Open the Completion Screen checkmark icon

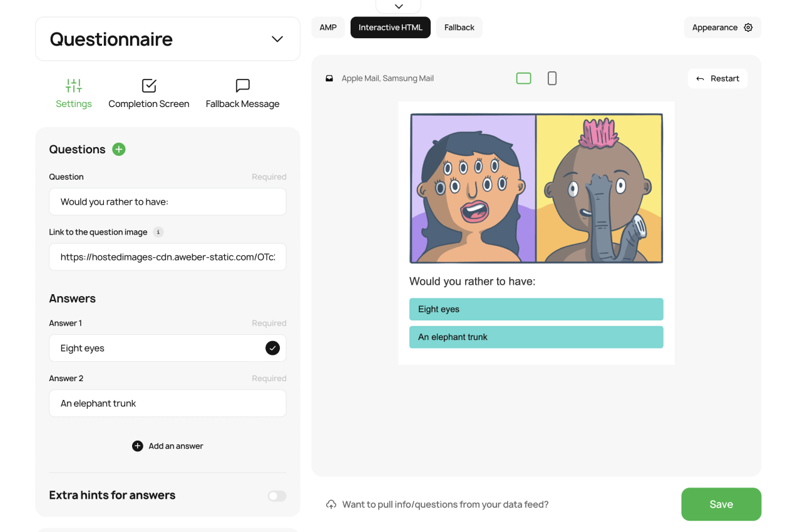click(149, 86)
